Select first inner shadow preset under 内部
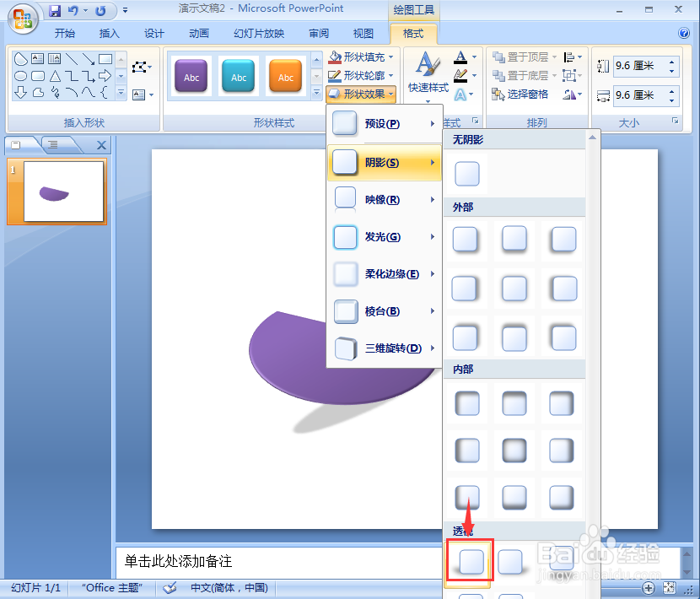 coord(467,403)
